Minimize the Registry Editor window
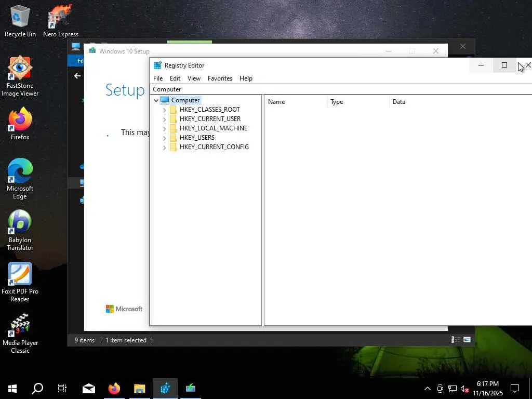532x399 pixels. 481,65
